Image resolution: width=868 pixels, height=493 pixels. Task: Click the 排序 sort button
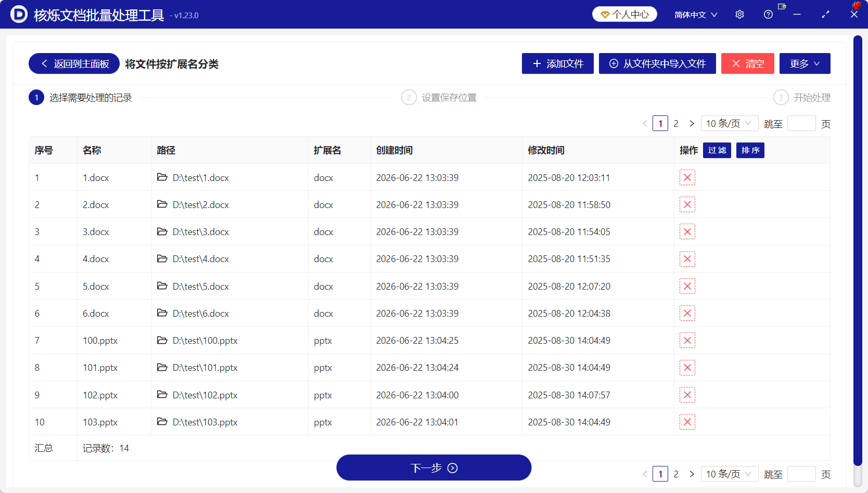pyautogui.click(x=750, y=150)
